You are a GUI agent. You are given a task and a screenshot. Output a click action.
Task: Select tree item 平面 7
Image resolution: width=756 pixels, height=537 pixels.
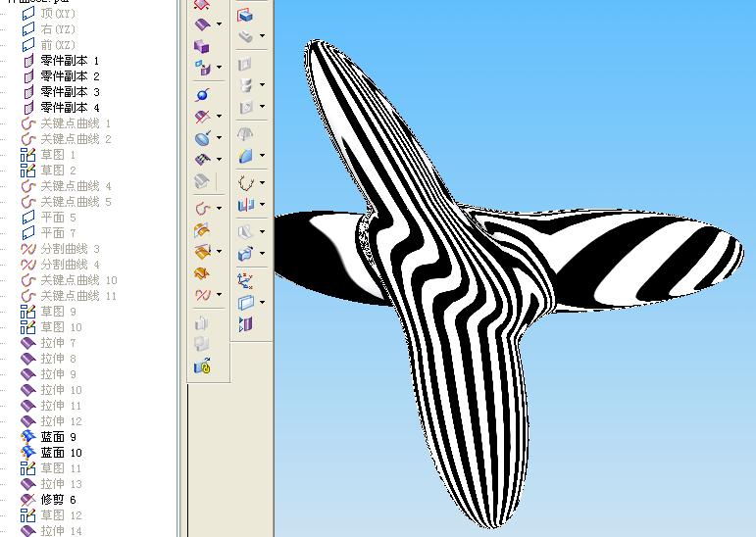(x=49, y=233)
